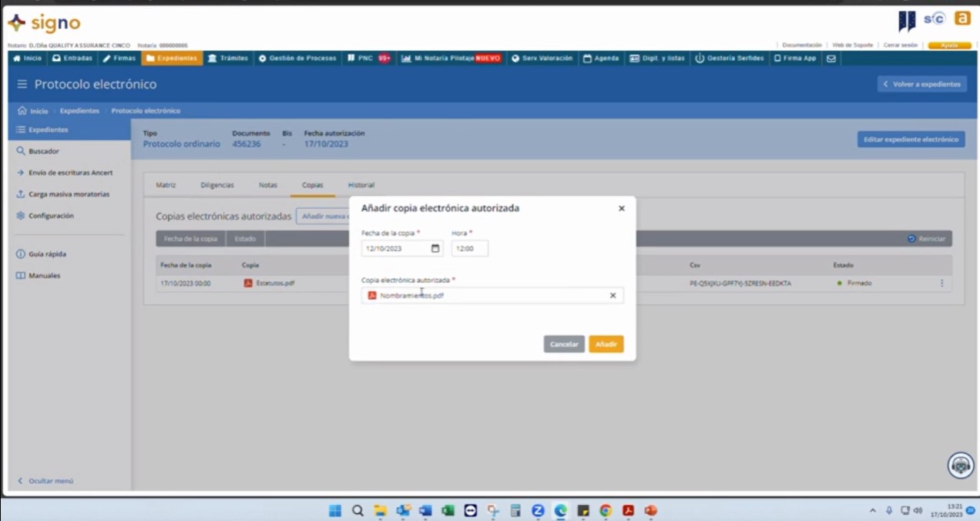
Task: Open Windows Start menu in taskbar
Action: (335, 510)
